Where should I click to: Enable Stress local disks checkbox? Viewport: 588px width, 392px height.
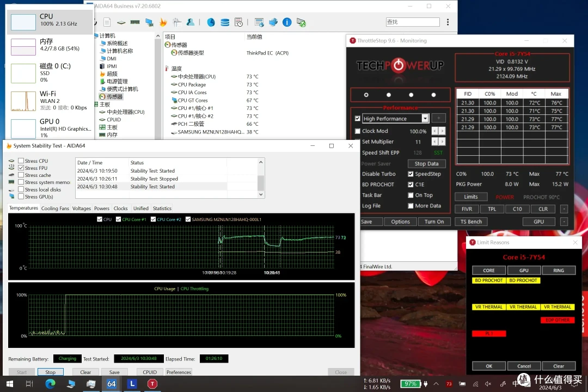tap(21, 189)
